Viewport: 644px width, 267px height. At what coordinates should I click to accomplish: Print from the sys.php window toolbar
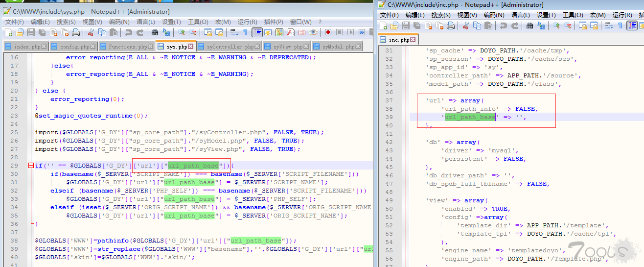[76, 32]
